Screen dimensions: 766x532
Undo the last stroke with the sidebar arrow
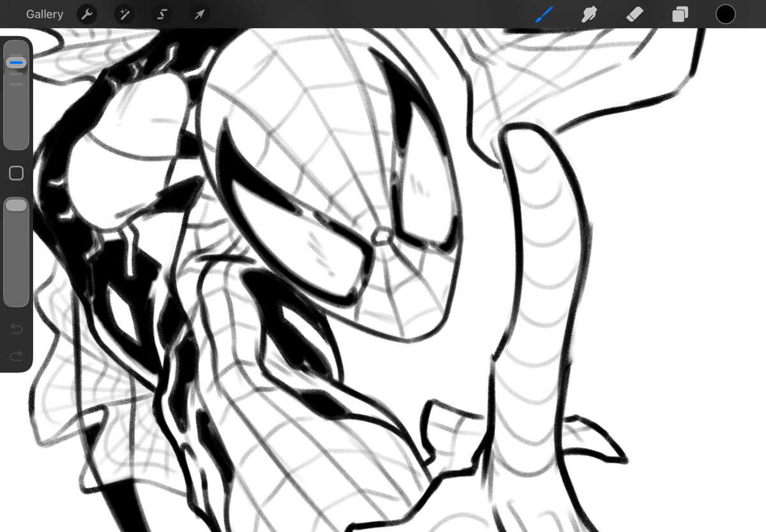[16, 329]
